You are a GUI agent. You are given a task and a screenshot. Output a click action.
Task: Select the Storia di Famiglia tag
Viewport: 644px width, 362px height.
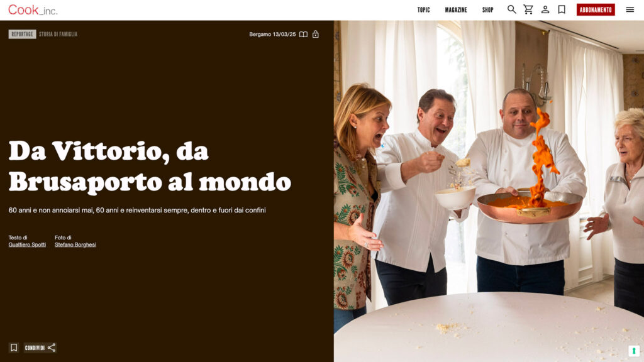pos(58,34)
